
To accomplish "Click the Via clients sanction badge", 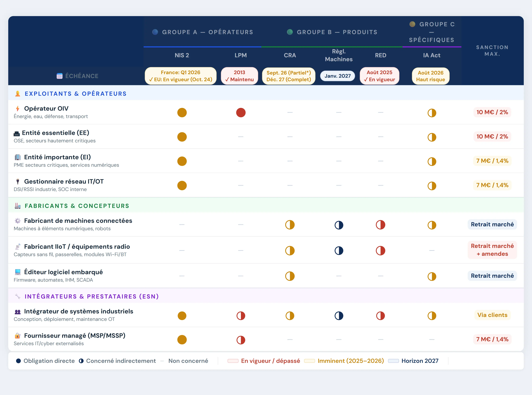I will coord(492,315).
